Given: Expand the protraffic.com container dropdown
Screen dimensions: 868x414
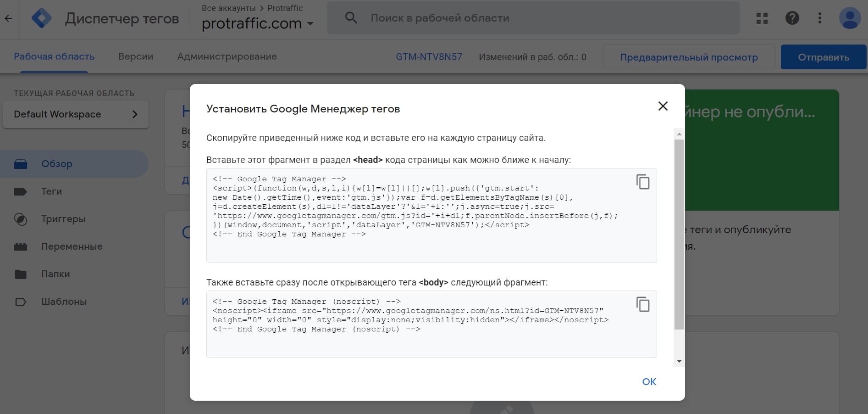Looking at the screenshot, I should click(310, 23).
